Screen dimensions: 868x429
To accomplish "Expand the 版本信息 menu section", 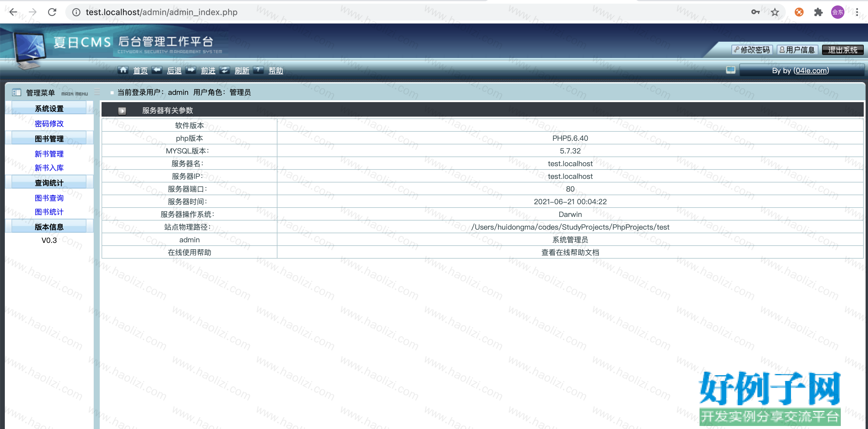I will (49, 227).
